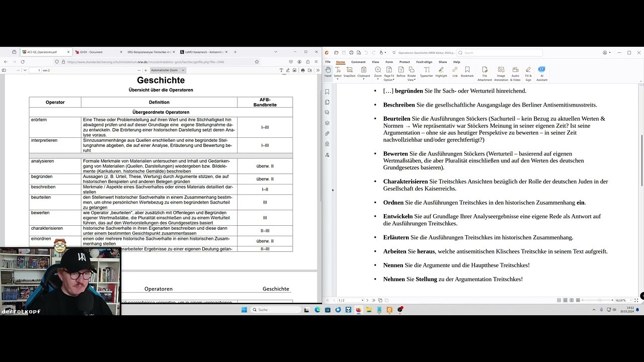Select the Typewriter tool
Image resolution: width=644 pixels, height=362 pixels.
click(x=426, y=71)
